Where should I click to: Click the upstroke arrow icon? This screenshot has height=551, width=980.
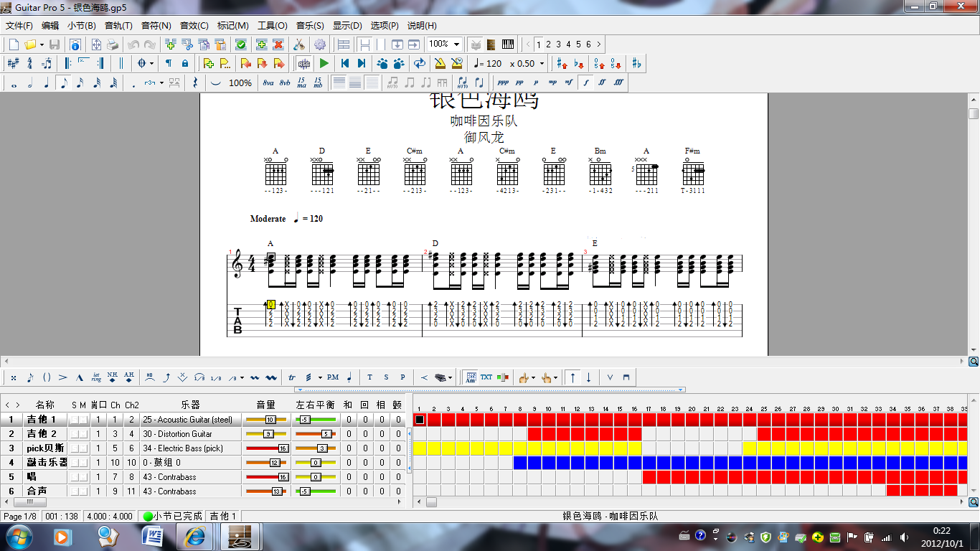573,377
